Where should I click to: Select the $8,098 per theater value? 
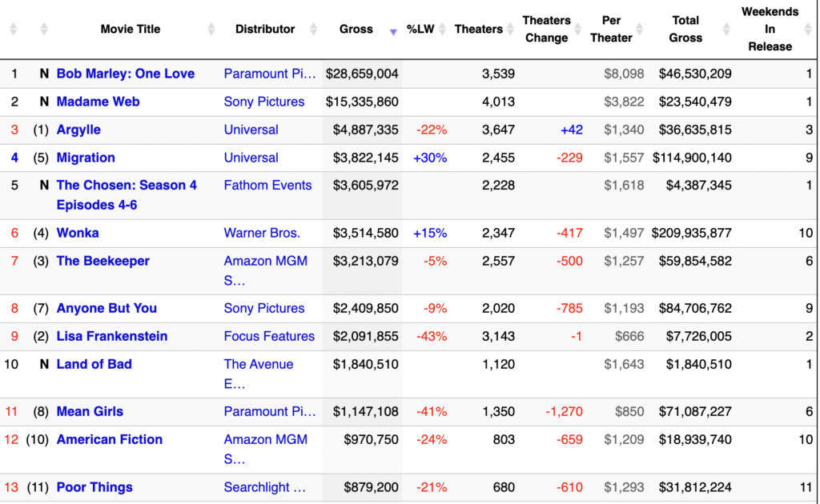[624, 74]
